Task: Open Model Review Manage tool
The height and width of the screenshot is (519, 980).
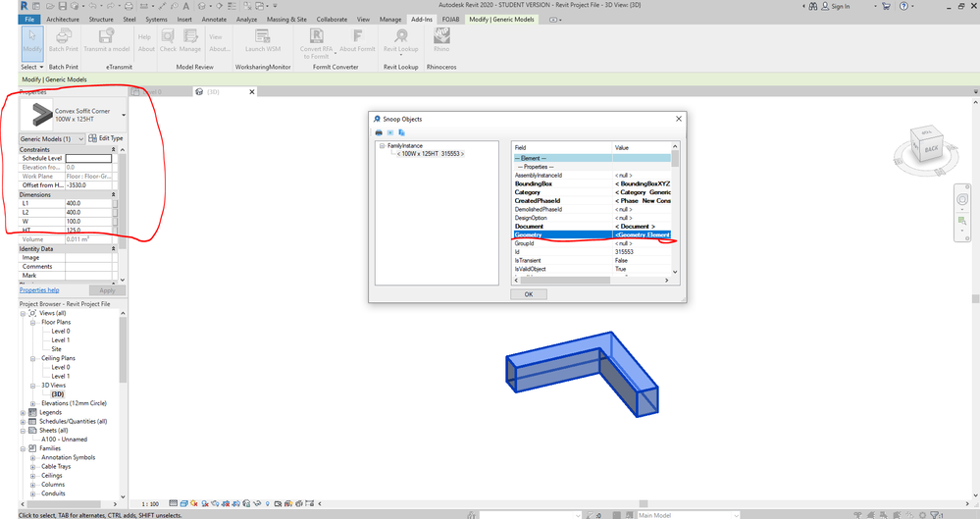Action: pyautogui.click(x=190, y=40)
